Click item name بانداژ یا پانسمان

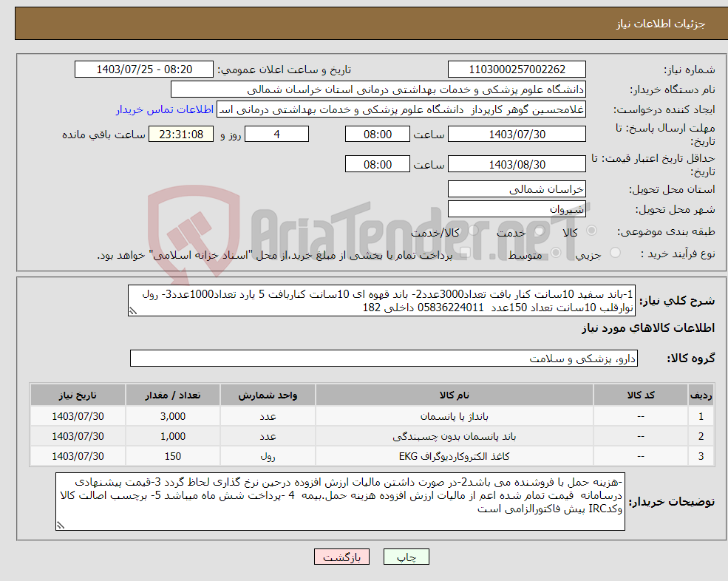point(454,416)
